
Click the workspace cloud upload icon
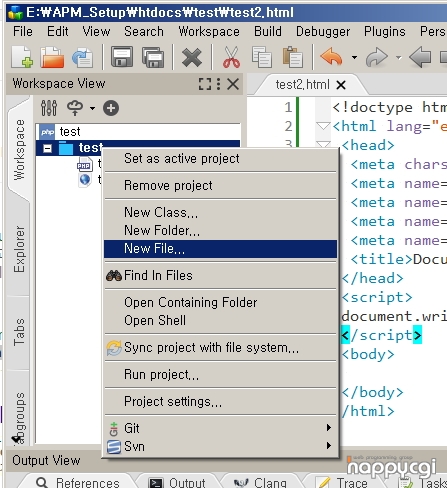point(75,108)
